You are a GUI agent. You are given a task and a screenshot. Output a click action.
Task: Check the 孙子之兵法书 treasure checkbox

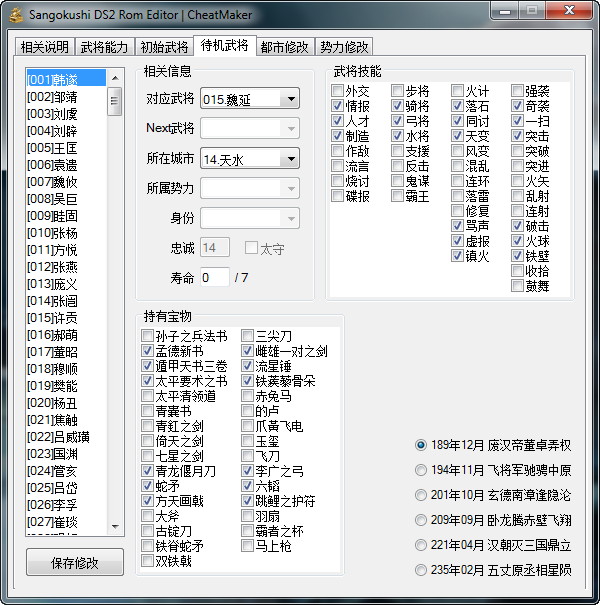click(148, 336)
